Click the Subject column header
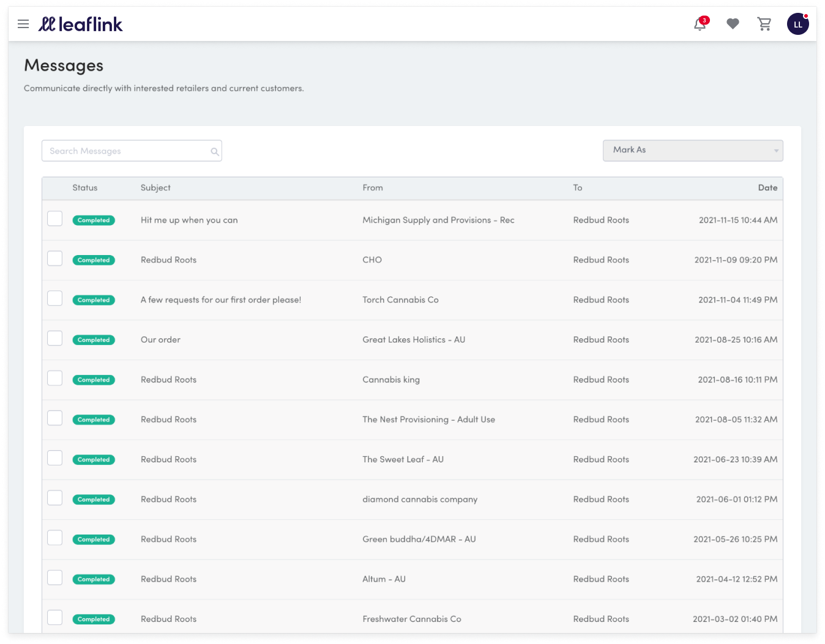This screenshot has width=825, height=644. pos(155,188)
